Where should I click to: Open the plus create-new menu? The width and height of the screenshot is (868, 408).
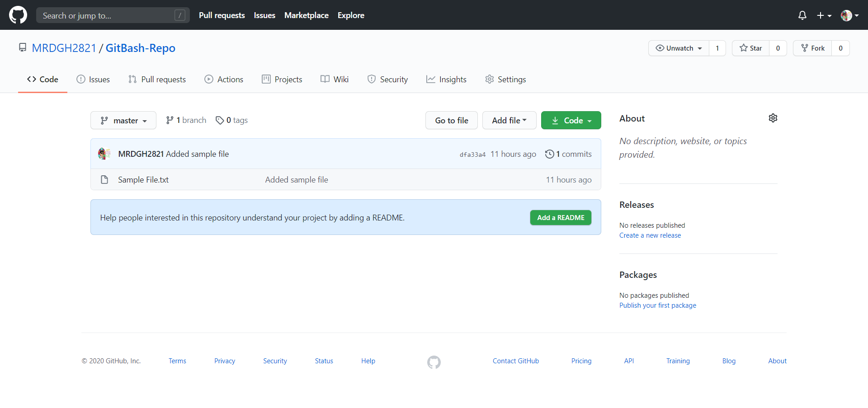824,15
